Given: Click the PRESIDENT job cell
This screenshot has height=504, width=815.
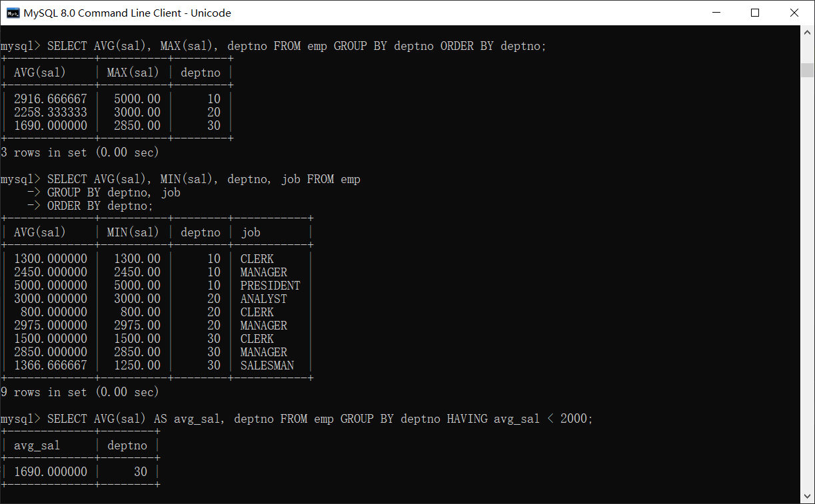Looking at the screenshot, I should [271, 286].
